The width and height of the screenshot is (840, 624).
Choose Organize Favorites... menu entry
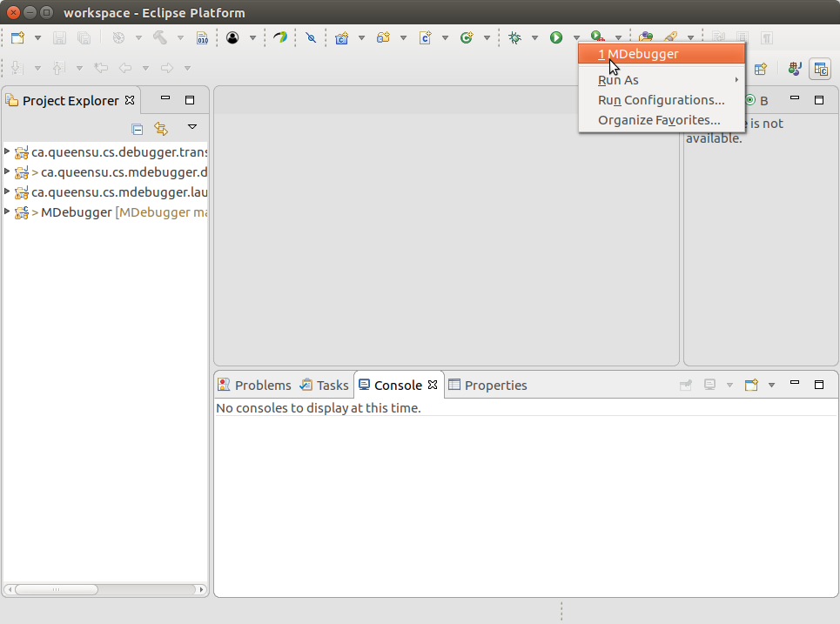tap(662, 120)
